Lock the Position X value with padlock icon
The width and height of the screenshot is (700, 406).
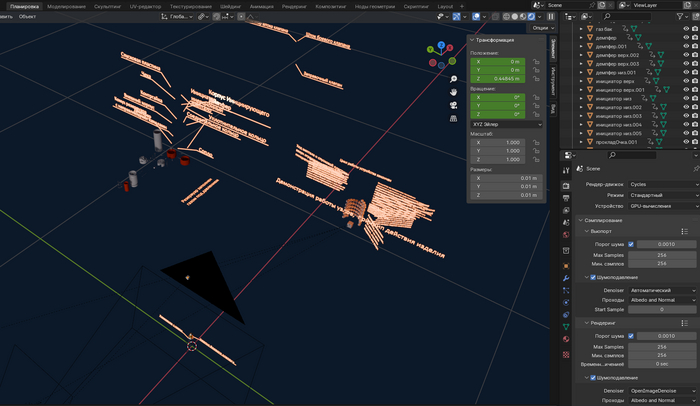pos(536,61)
